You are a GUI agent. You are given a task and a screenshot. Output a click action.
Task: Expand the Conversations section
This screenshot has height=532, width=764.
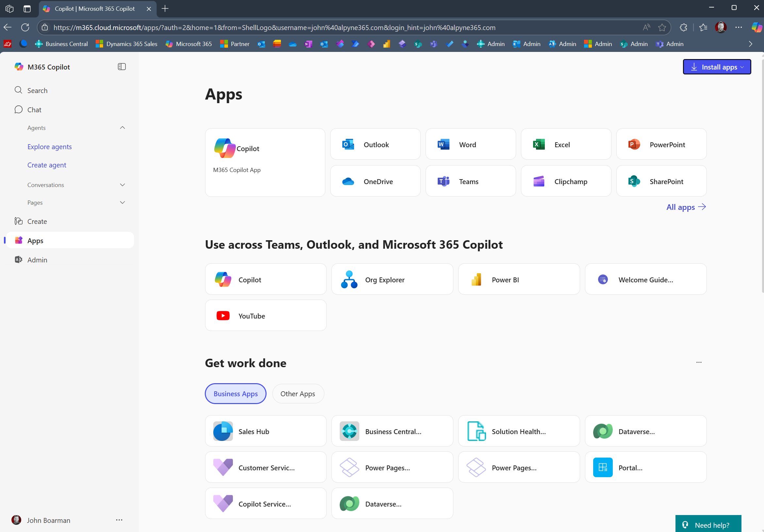[122, 185]
